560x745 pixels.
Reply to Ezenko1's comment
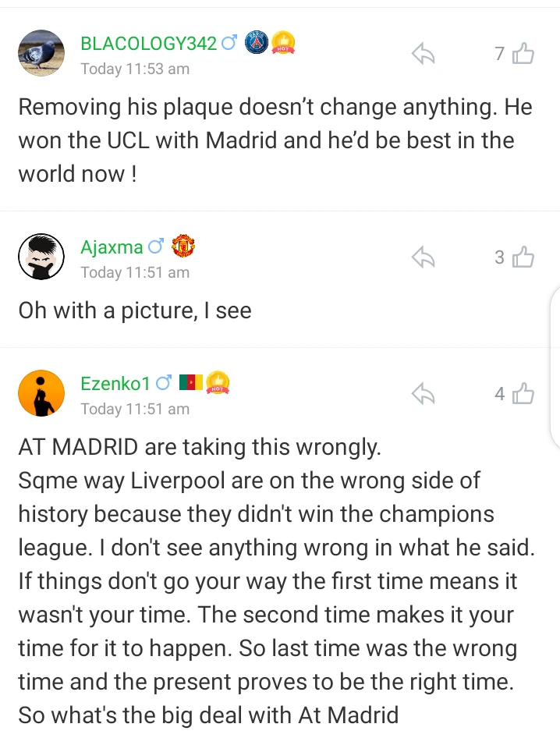click(x=423, y=394)
